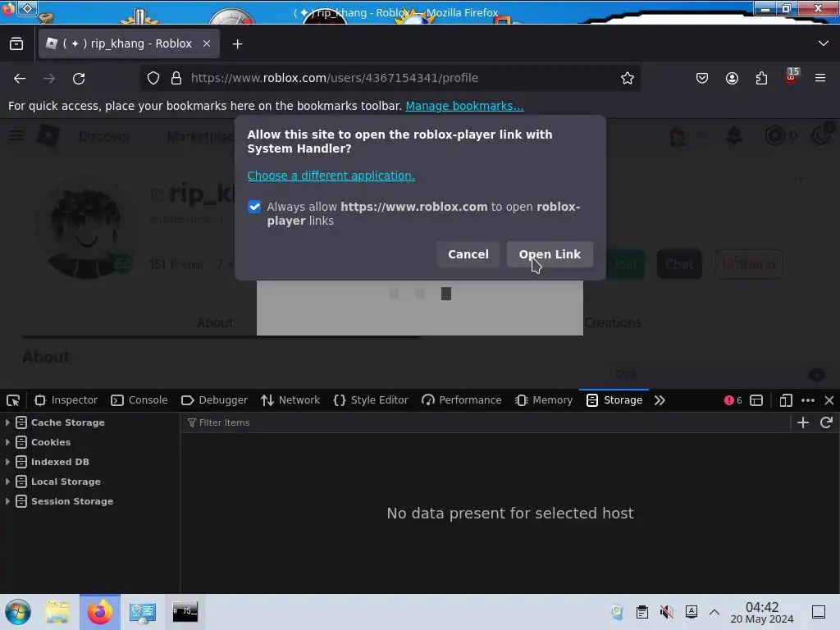Expand the Session Storage tree node

(x=7, y=501)
